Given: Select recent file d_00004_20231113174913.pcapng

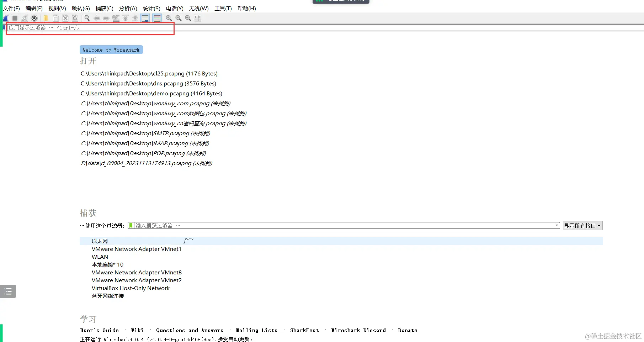Looking at the screenshot, I should point(147,163).
